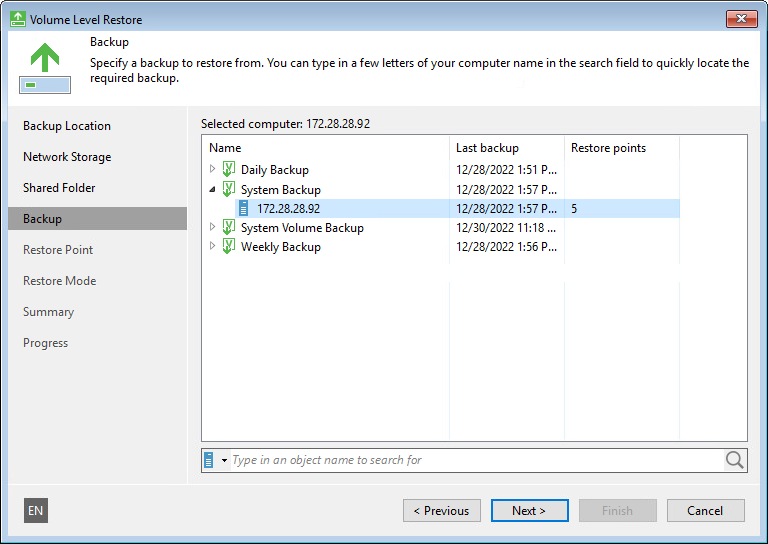Click the Finish button
This screenshot has height=544, width=768.
click(x=618, y=511)
